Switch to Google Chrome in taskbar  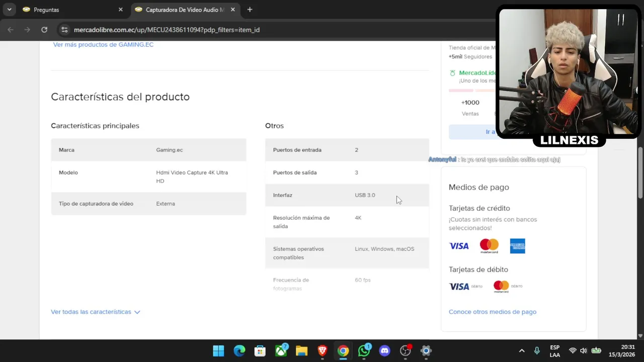point(343,351)
